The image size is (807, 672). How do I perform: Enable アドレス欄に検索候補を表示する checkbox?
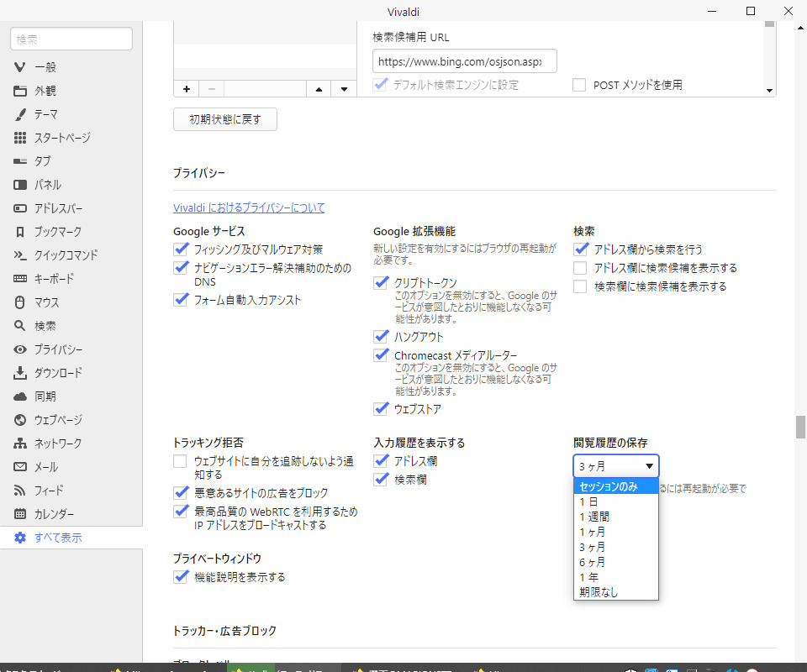click(580, 268)
